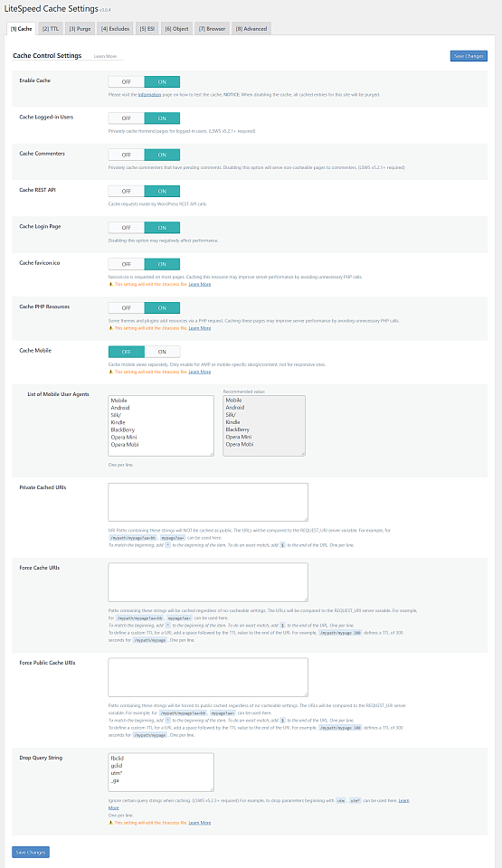Image resolution: width=502 pixels, height=868 pixels.
Task: Disable Cache REST API with OFF
Action: [x=127, y=191]
